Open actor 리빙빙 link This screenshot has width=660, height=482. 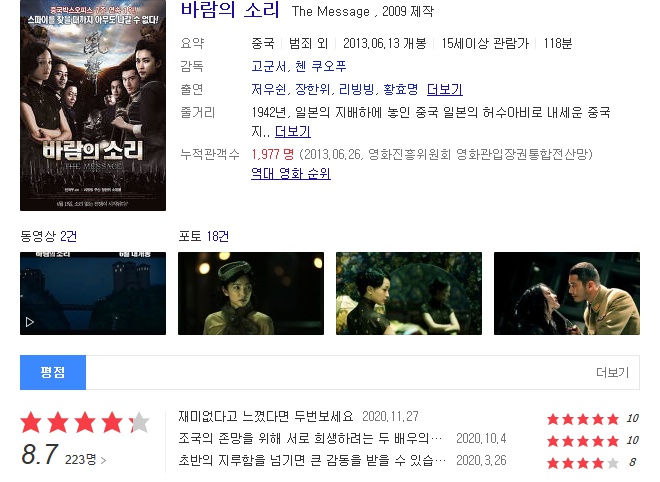tap(356, 89)
